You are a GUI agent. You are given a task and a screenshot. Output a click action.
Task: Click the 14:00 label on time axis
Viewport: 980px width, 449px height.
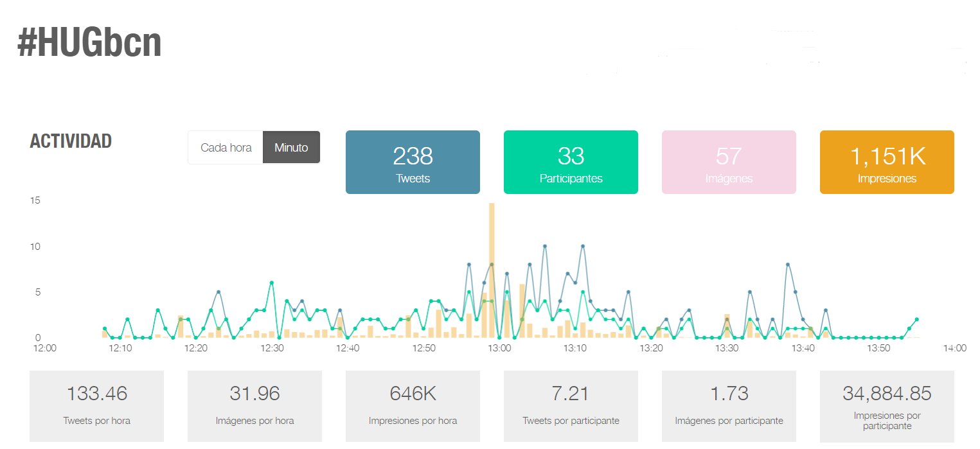click(x=954, y=348)
